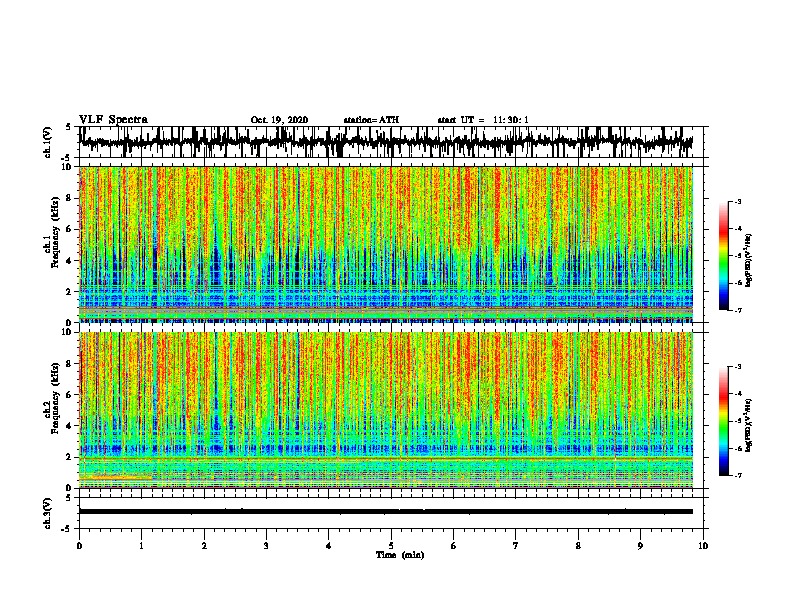Click the 'ch.1(V)' axis label at top
This screenshot has height=612, width=792.
(47, 142)
